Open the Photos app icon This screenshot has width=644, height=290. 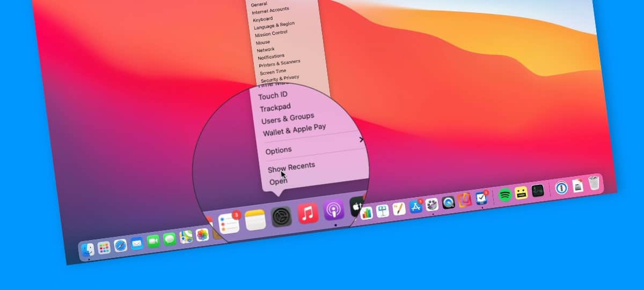click(202, 235)
